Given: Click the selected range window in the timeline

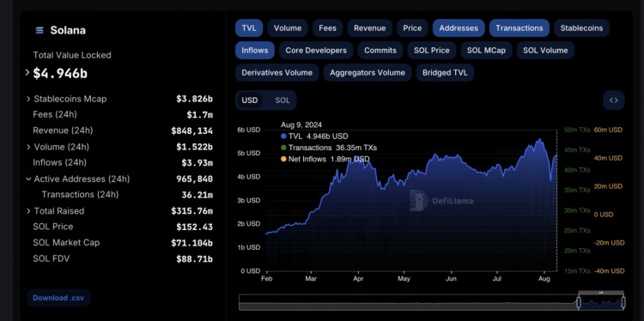Looking at the screenshot, I should tap(601, 303).
